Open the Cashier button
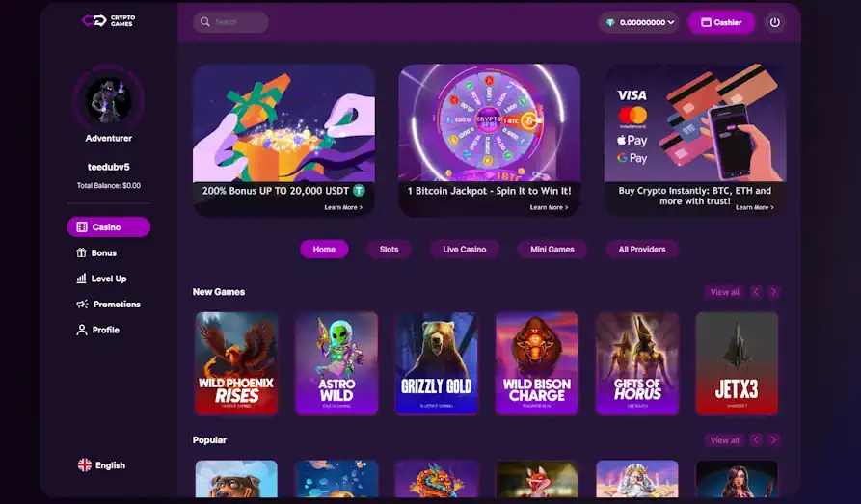This screenshot has height=504, width=861. pos(721,22)
